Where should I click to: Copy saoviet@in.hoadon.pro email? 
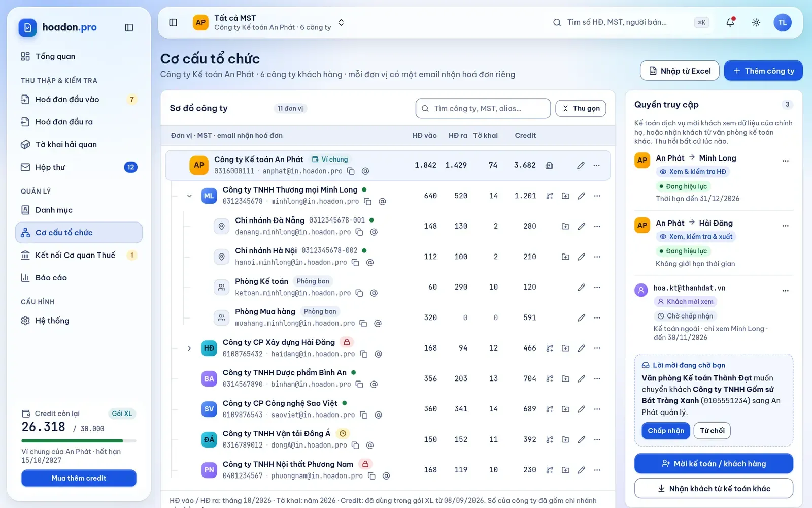363,415
